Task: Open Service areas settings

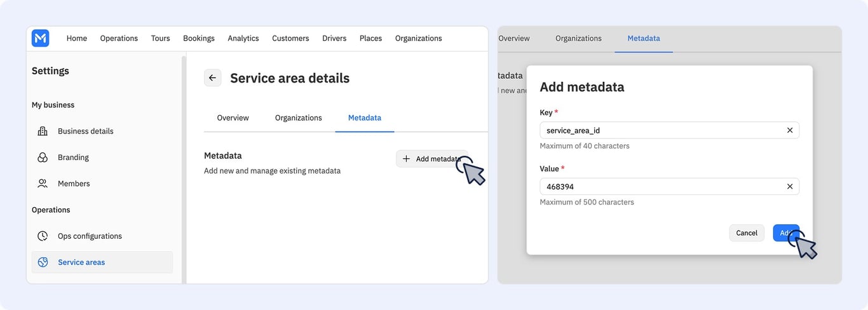Action: (102, 262)
